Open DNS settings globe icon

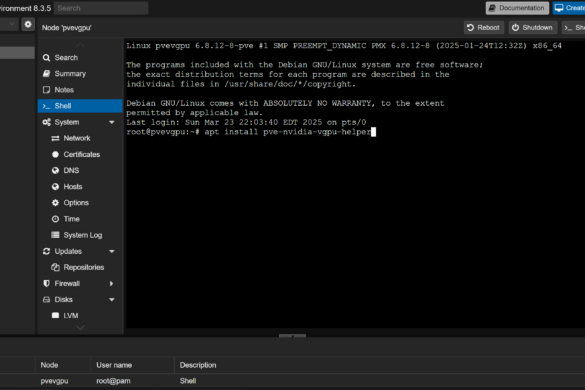[55, 171]
